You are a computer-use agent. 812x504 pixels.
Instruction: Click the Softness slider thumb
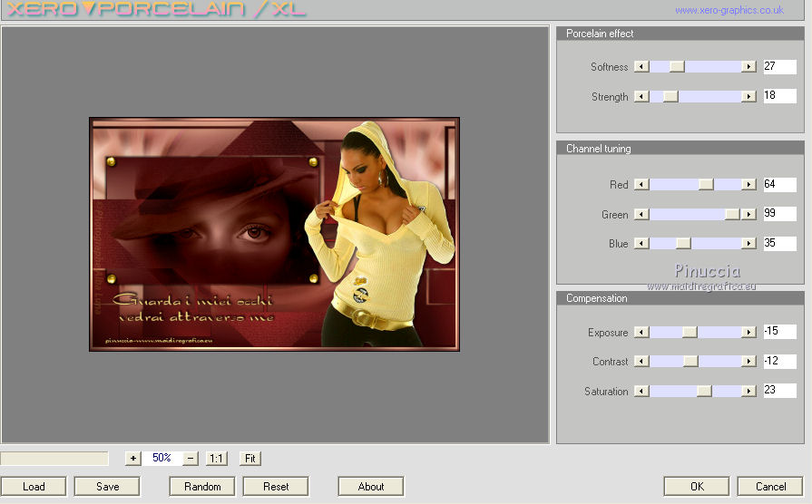[677, 67]
